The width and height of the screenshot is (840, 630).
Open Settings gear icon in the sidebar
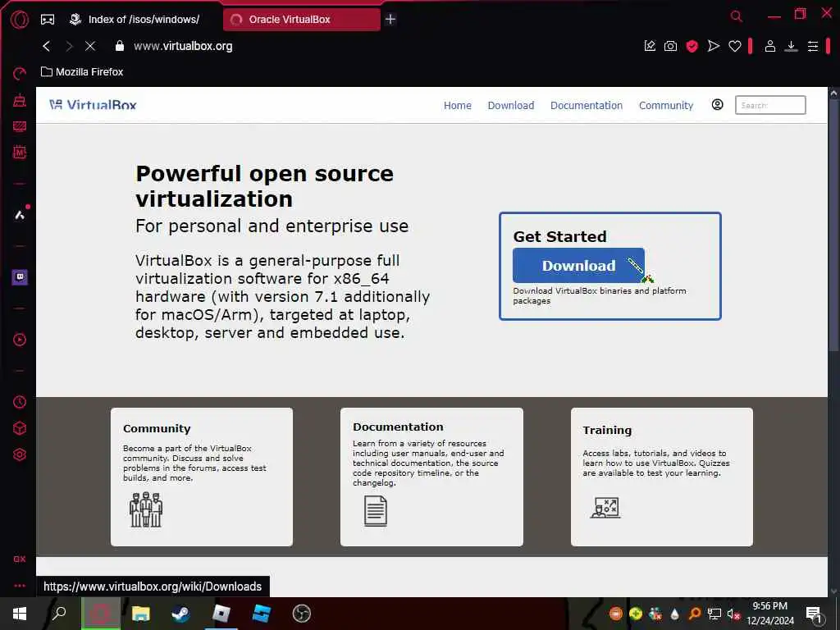pyautogui.click(x=20, y=454)
